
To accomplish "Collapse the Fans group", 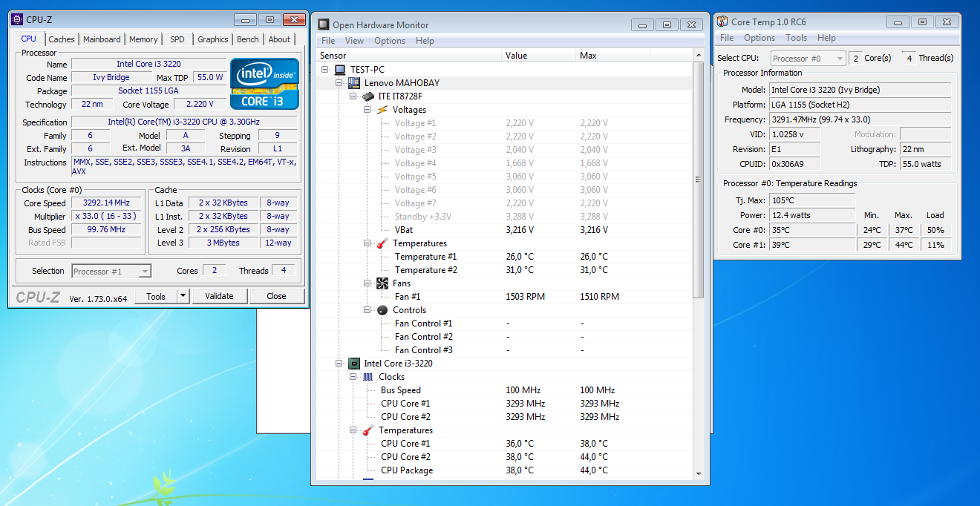I will pos(367,283).
